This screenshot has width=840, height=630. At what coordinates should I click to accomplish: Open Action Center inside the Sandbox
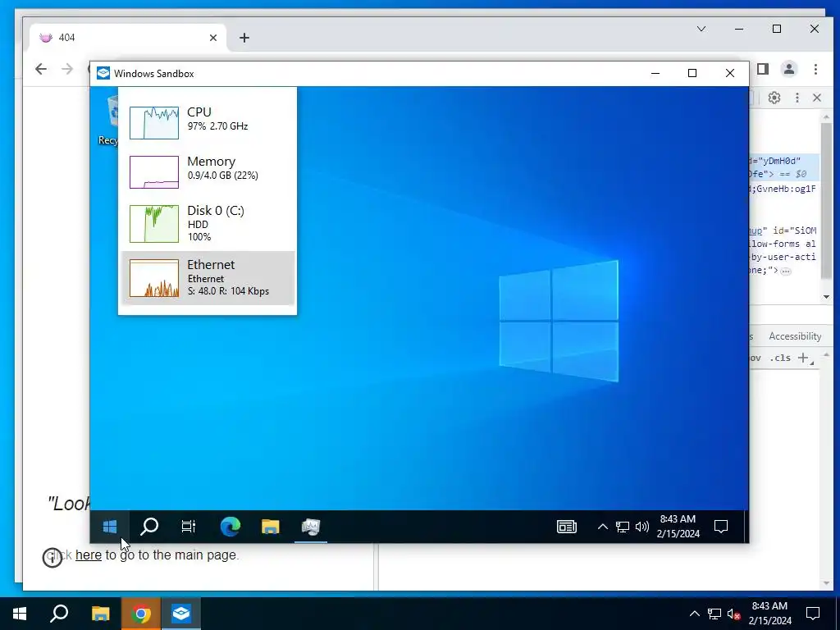pos(721,527)
